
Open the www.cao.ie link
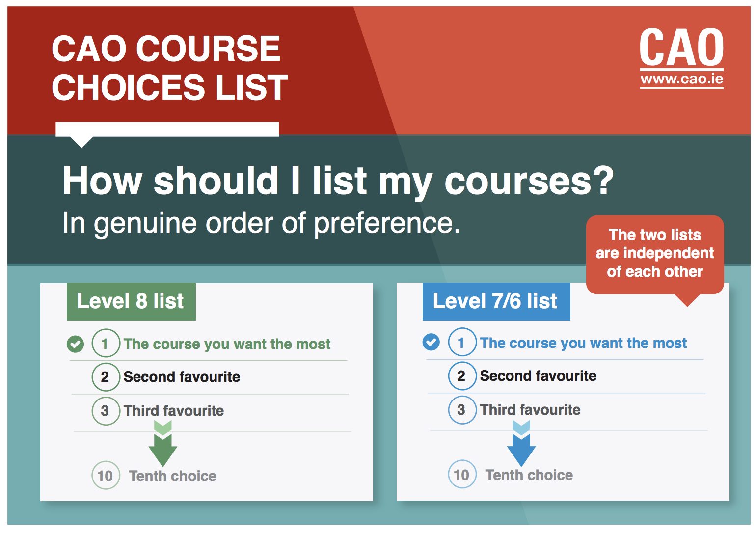click(x=681, y=79)
